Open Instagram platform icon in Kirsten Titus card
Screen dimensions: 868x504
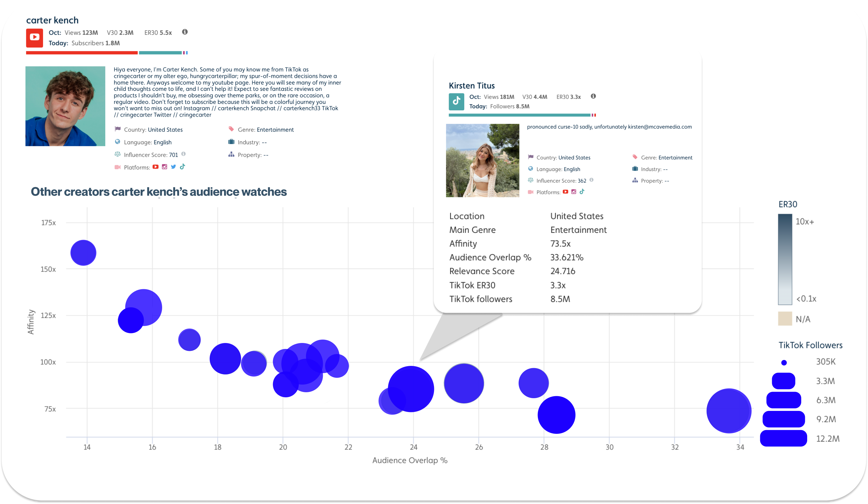tap(574, 192)
